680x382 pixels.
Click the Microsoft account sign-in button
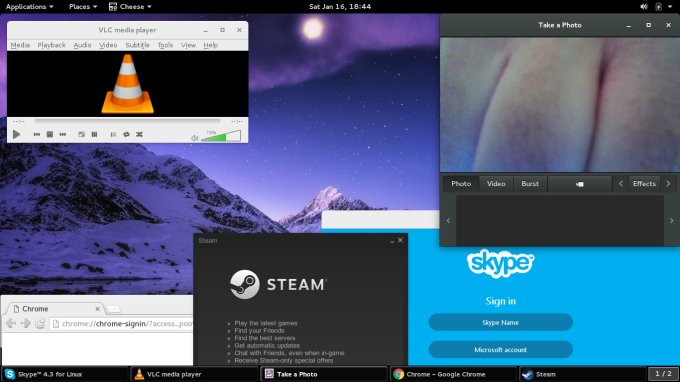pos(500,349)
